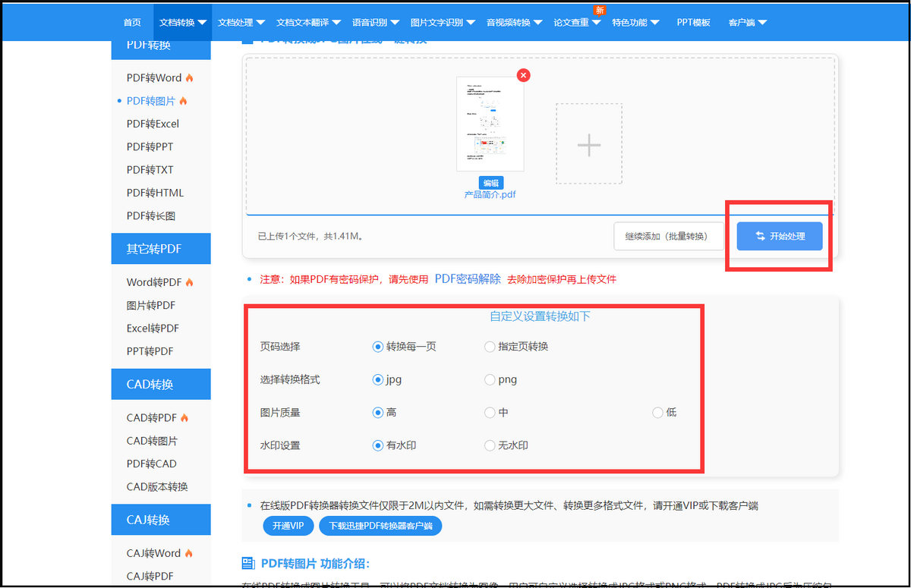The height and width of the screenshot is (588, 911).
Task: Expand 音视频转换 dropdown menu
Action: [514, 23]
